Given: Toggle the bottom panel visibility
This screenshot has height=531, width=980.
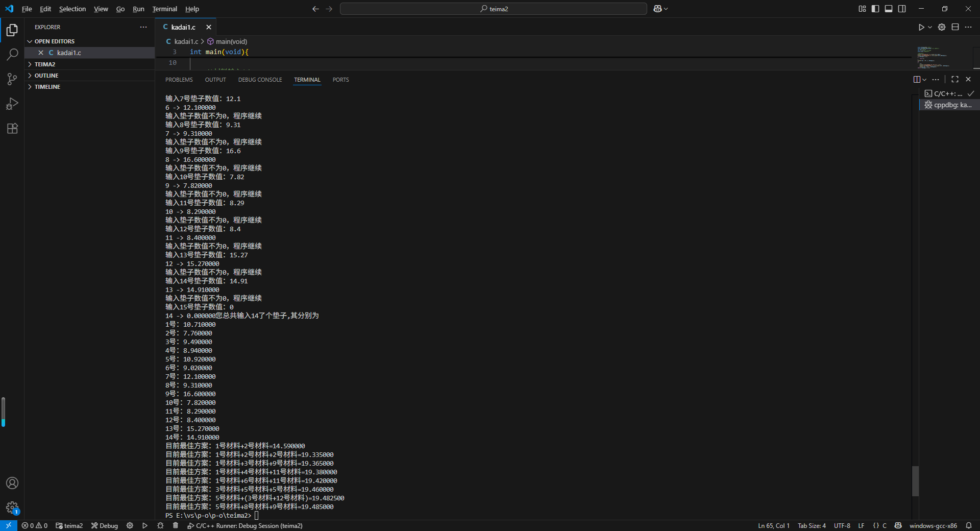Looking at the screenshot, I should coord(889,9).
